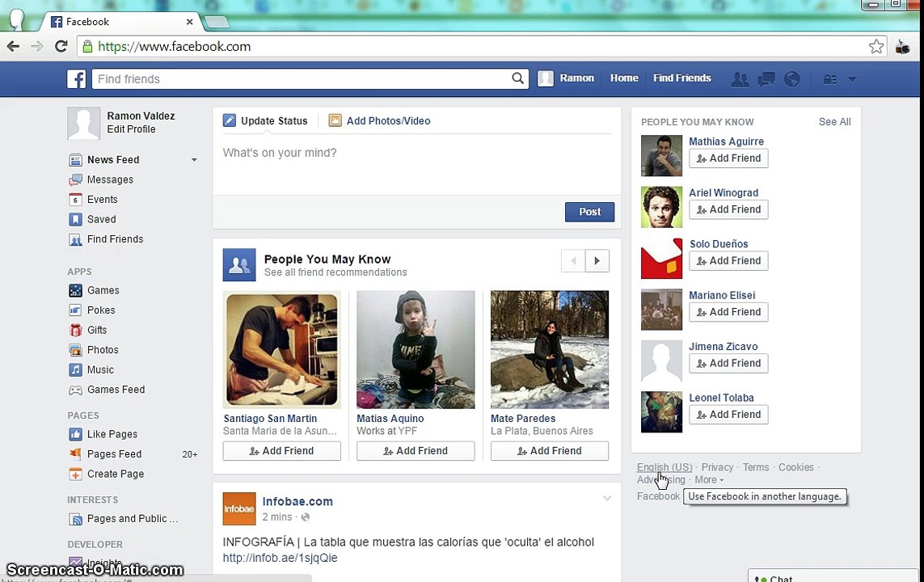Image resolution: width=924 pixels, height=582 pixels.
Task: Reload the page with the refresh icon
Action: [61, 46]
